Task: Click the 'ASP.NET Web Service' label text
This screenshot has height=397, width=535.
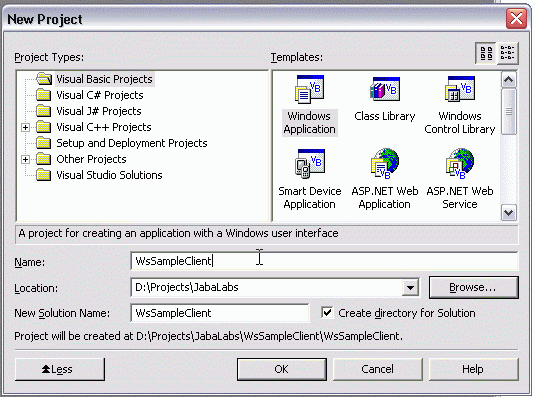Action: coord(460,197)
